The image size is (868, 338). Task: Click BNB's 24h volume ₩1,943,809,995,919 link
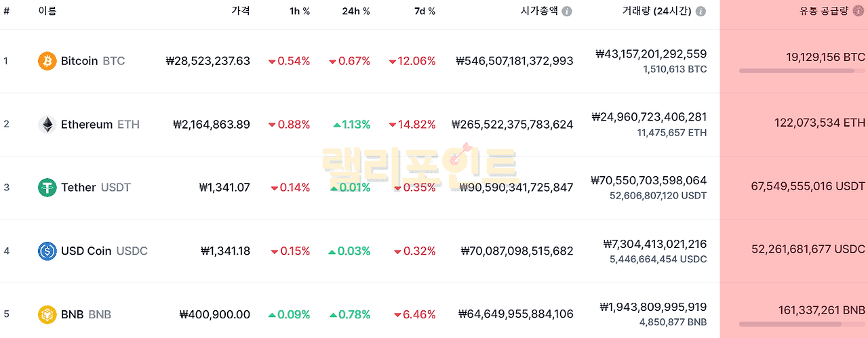(x=653, y=307)
